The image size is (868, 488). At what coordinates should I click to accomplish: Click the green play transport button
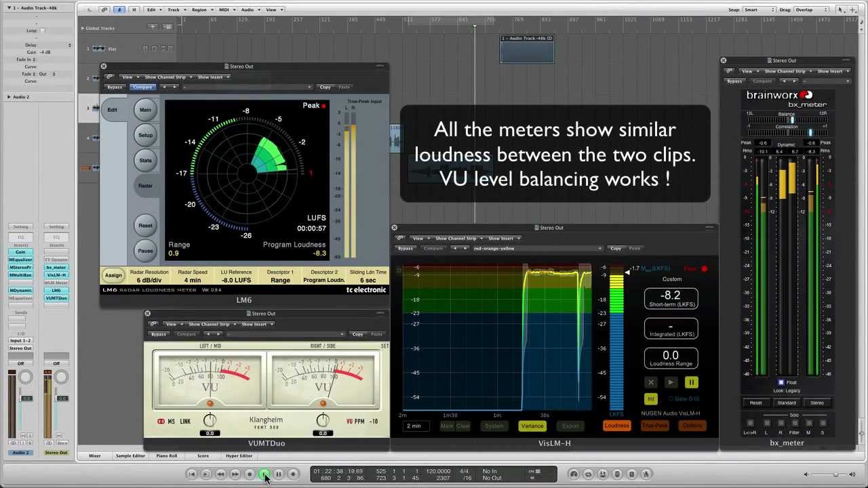264,474
